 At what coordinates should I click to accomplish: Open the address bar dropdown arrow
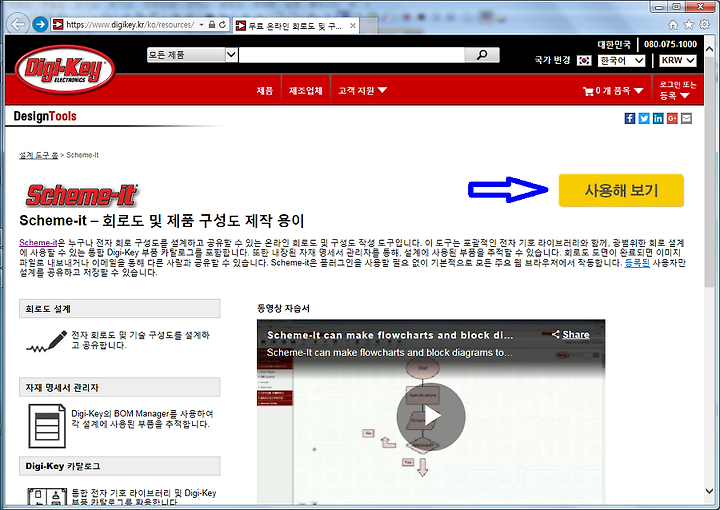[201, 24]
